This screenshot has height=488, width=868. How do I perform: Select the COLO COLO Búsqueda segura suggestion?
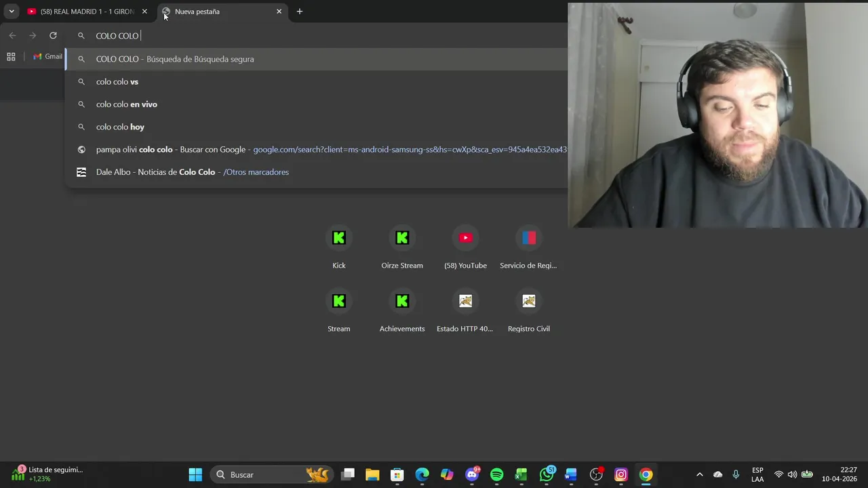(x=316, y=59)
